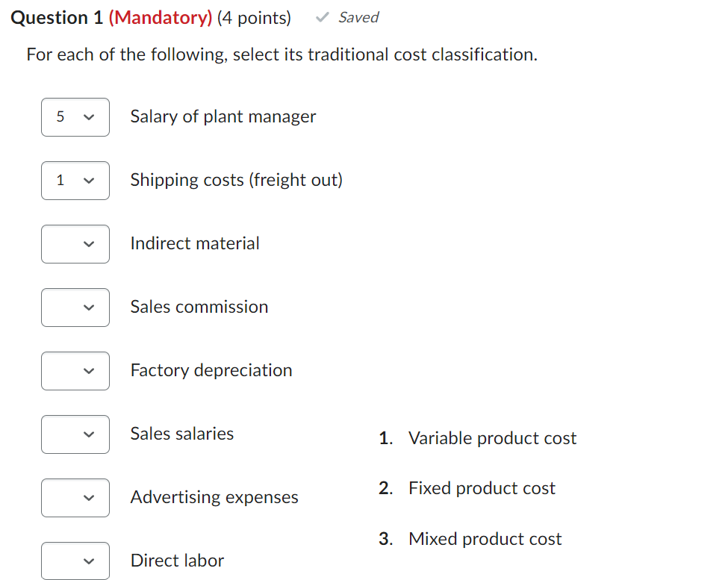
Task: Open the Sales salaries dropdown
Action: [x=75, y=434]
